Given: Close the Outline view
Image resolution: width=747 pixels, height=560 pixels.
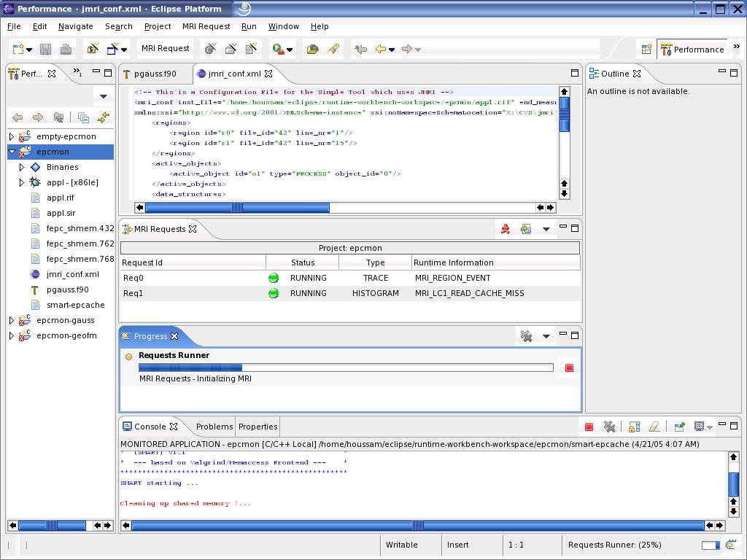Looking at the screenshot, I should pos(637,74).
